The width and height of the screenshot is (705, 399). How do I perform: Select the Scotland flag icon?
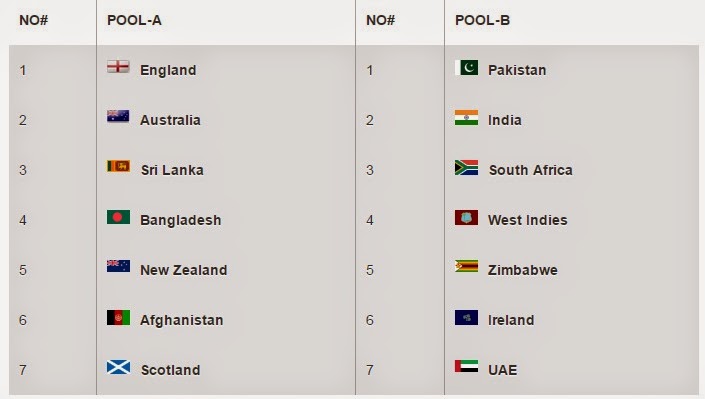click(119, 367)
